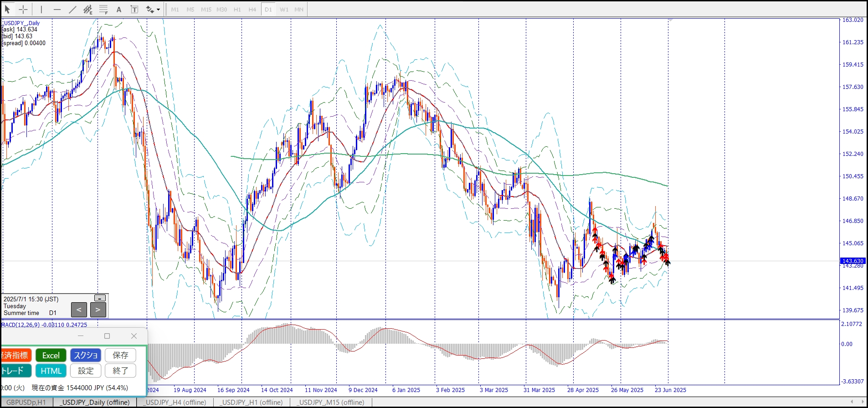Toggle the W1 weekly timeframe
Screen dimensions: 868x408
click(284, 9)
